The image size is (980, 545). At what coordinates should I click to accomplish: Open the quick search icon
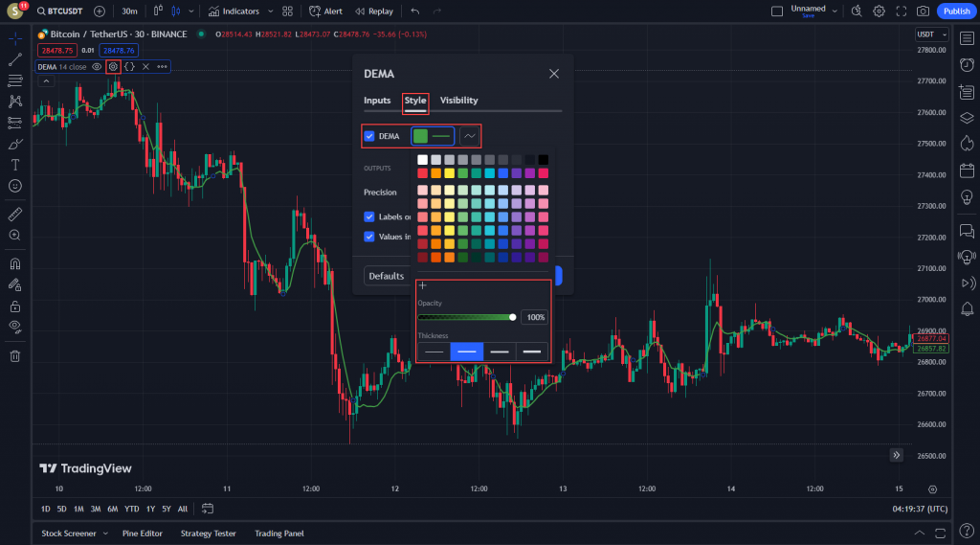(857, 11)
